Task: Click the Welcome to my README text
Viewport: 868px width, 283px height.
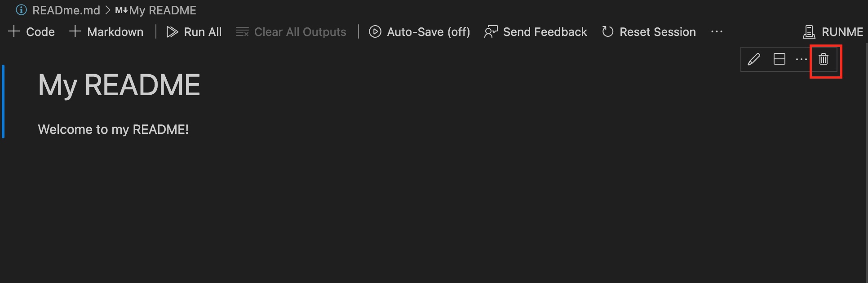Action: [114, 129]
